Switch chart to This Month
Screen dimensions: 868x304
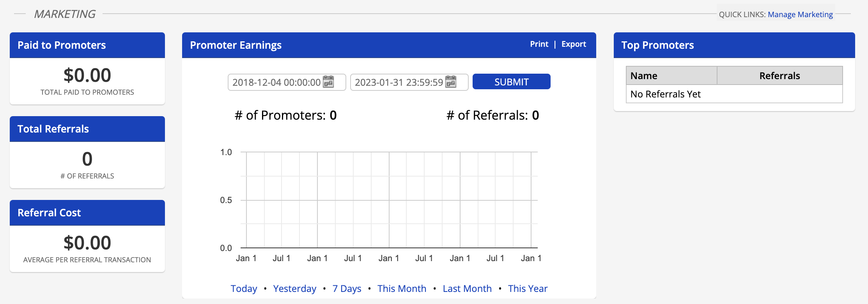click(x=402, y=288)
